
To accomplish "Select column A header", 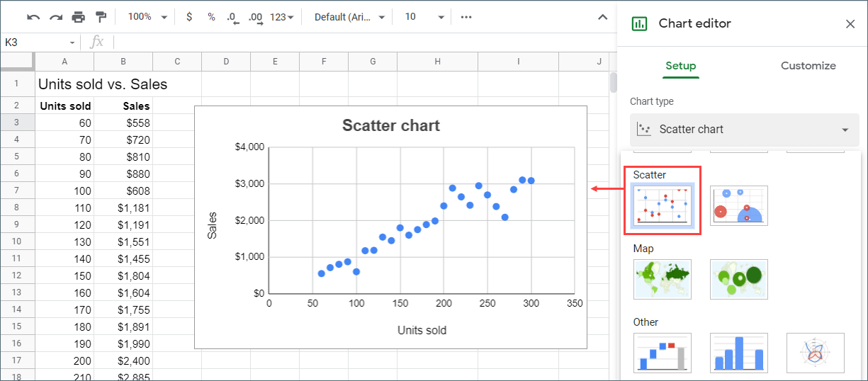I will pos(64,62).
